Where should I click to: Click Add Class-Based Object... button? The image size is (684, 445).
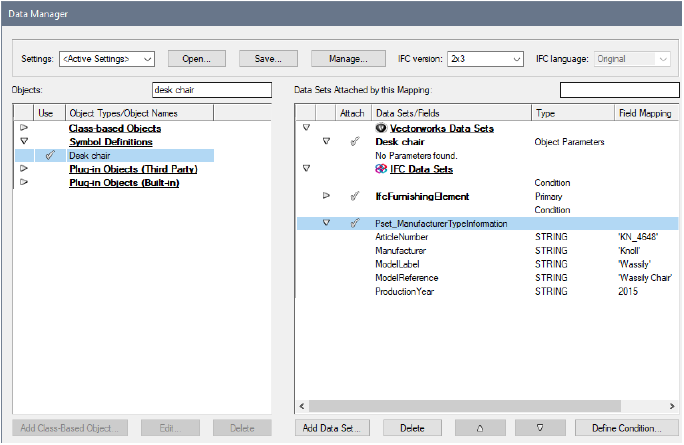[70, 428]
